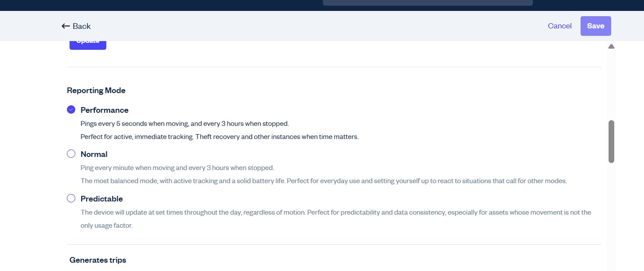
Task: Choose the Normal mode label text
Action: click(x=94, y=154)
